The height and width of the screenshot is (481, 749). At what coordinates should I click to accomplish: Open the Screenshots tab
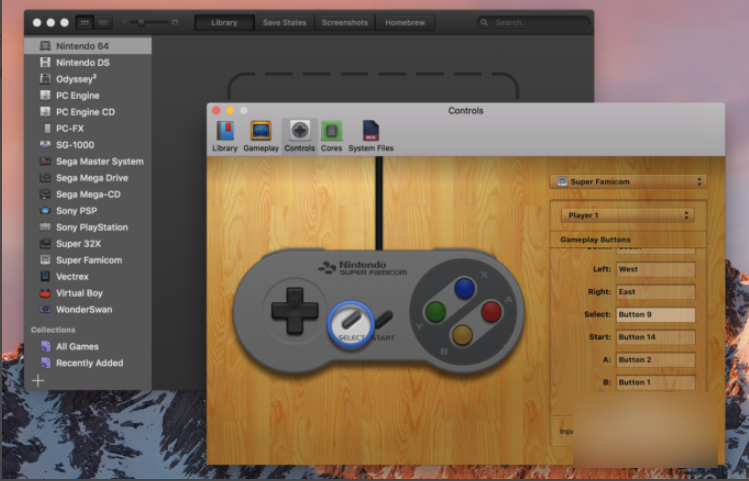[344, 22]
